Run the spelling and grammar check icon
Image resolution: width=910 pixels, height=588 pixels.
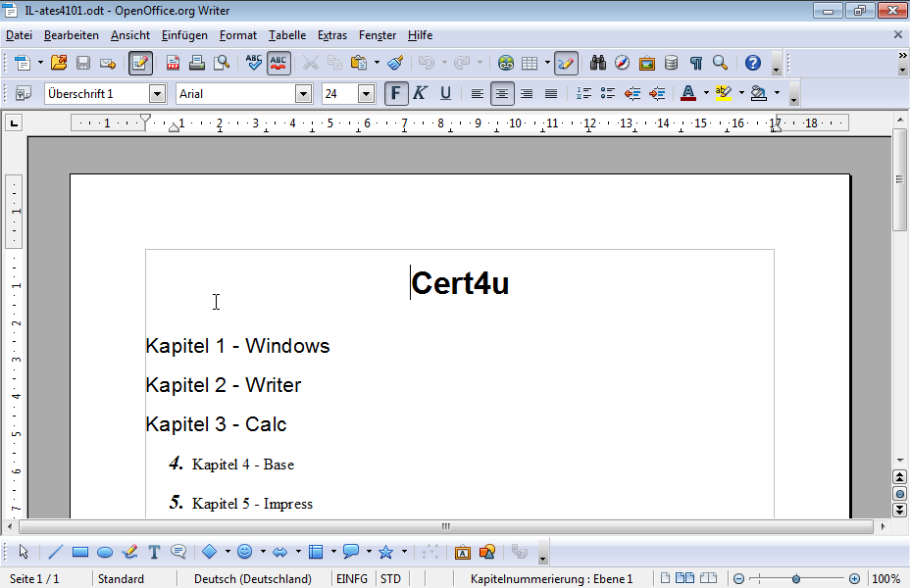coord(254,63)
